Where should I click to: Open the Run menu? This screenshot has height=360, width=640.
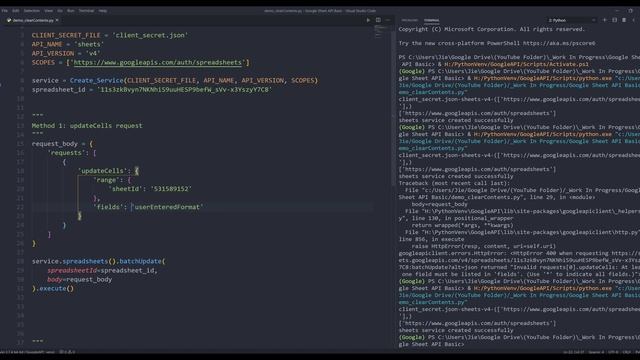click(x=71, y=11)
